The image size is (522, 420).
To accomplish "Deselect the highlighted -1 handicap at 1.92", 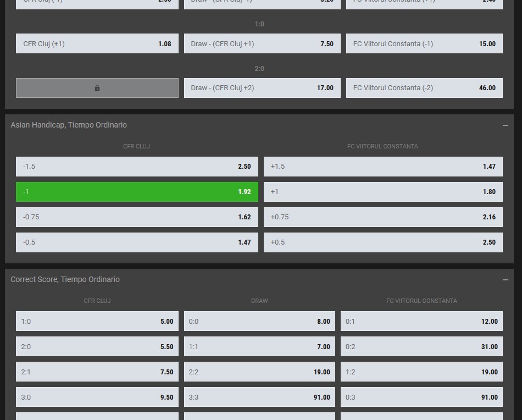I will pyautogui.click(x=136, y=191).
